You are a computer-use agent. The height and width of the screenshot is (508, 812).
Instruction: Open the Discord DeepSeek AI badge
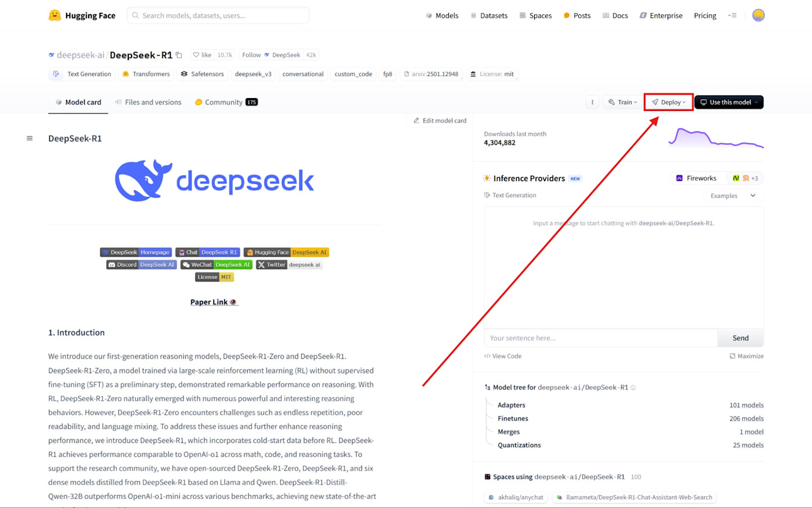pos(142,265)
